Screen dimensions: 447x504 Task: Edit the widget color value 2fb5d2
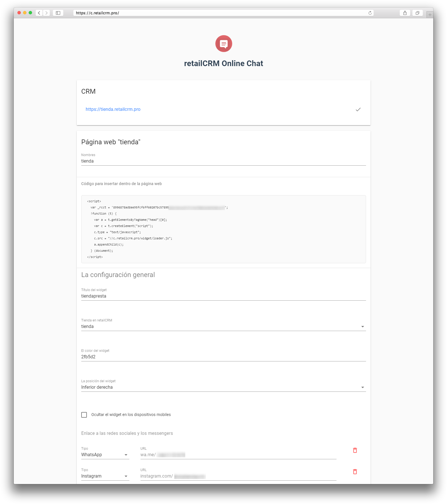point(223,357)
